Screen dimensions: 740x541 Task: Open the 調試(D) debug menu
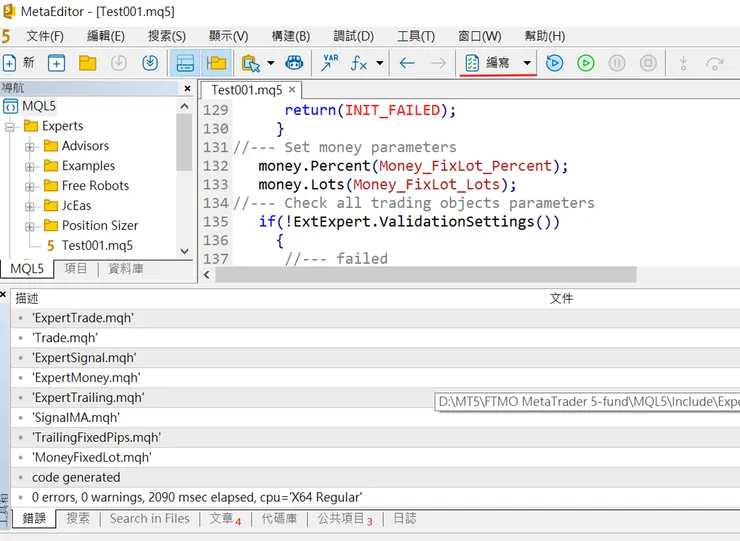[x=352, y=36]
